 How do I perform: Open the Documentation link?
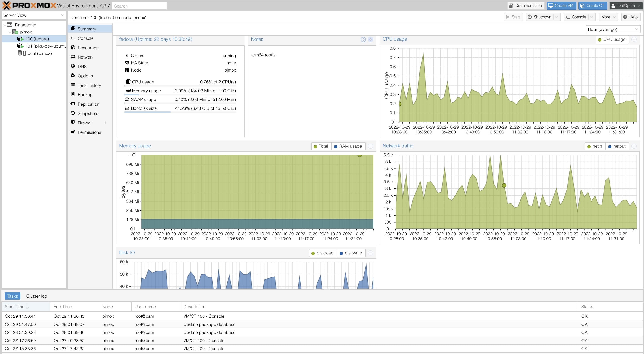(x=525, y=5)
